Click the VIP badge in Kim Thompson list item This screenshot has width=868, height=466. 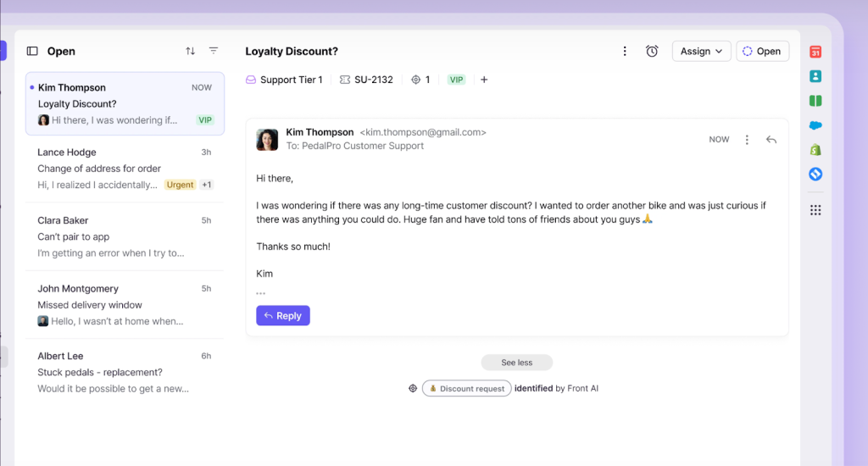coord(205,120)
